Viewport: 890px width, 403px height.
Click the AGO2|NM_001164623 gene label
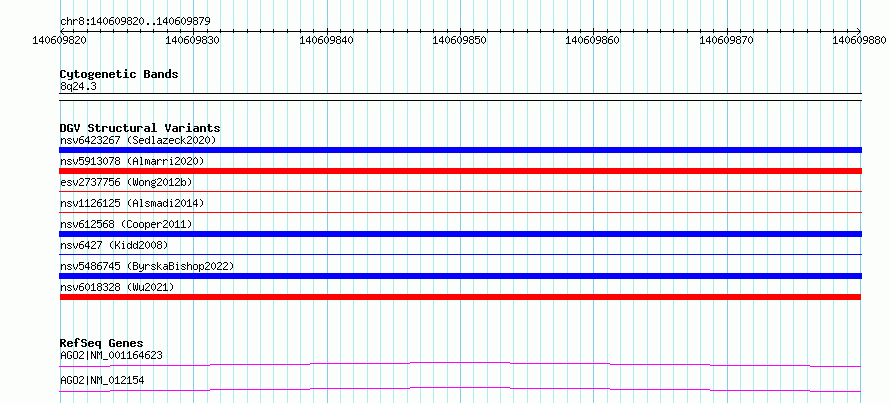click(111, 355)
